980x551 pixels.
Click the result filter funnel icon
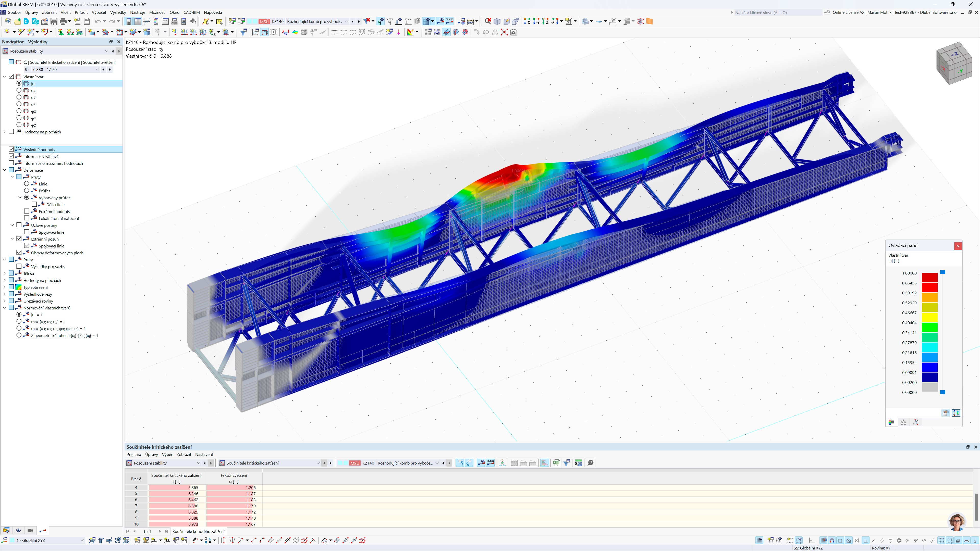[243, 32]
